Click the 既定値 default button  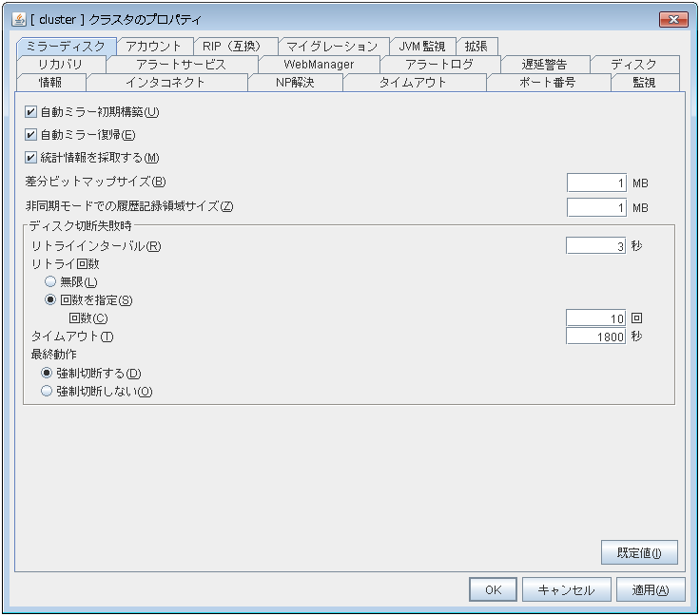click(x=639, y=552)
